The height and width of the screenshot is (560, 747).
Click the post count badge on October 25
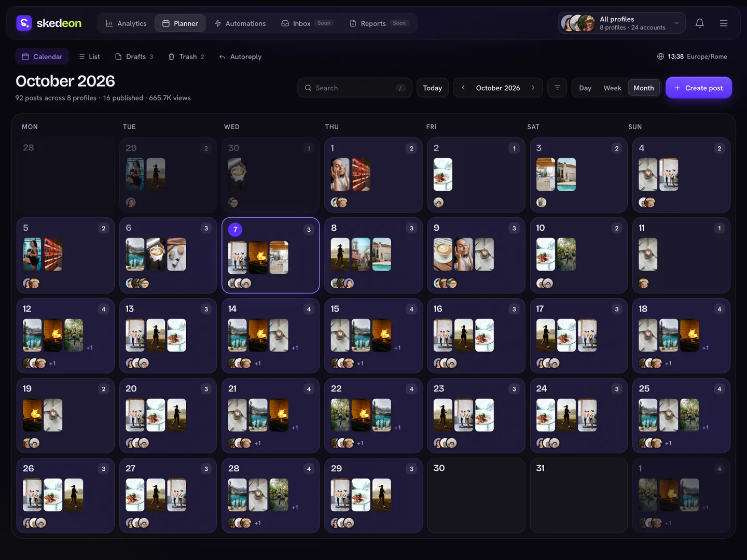pyautogui.click(x=719, y=389)
